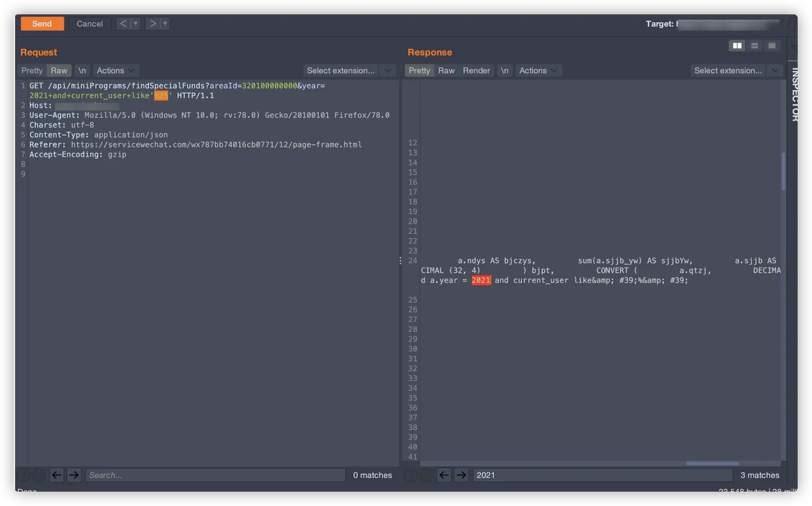
Task: Focus the response search field containing 2021
Action: tap(603, 475)
